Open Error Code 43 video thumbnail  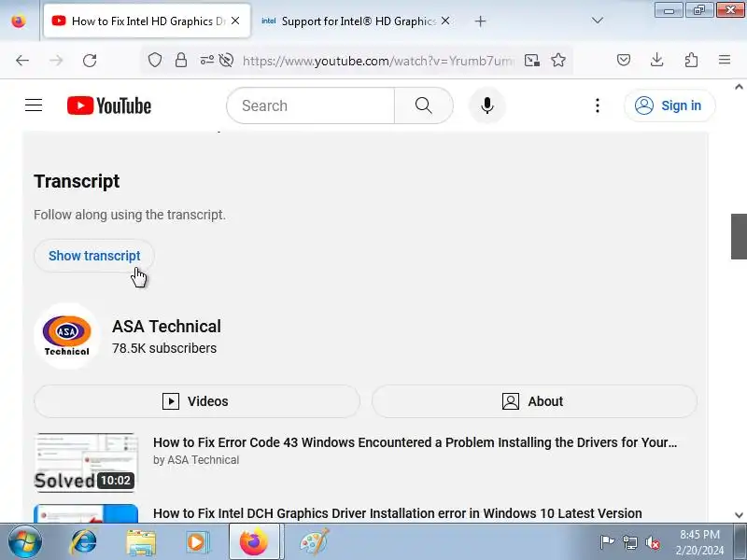86,462
